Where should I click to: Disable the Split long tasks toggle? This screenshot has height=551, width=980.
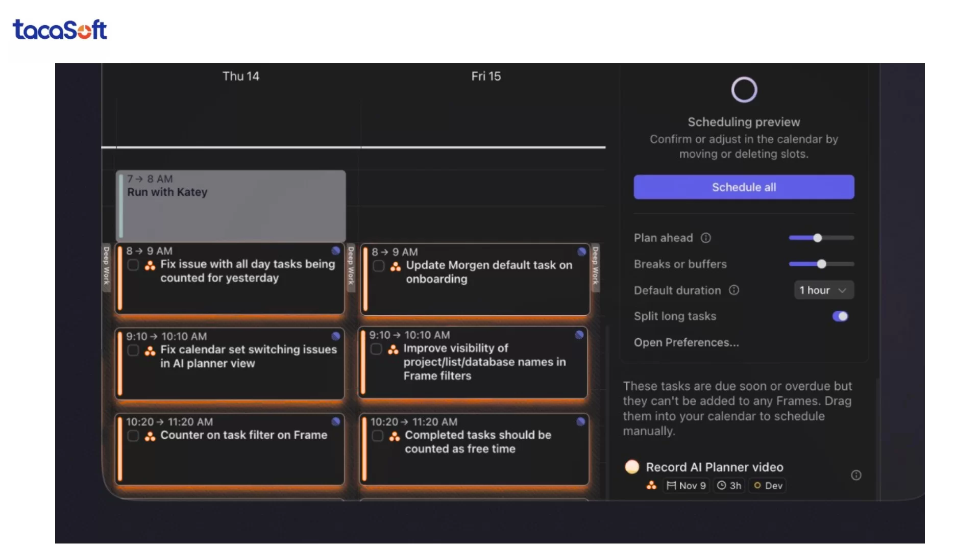(x=840, y=316)
